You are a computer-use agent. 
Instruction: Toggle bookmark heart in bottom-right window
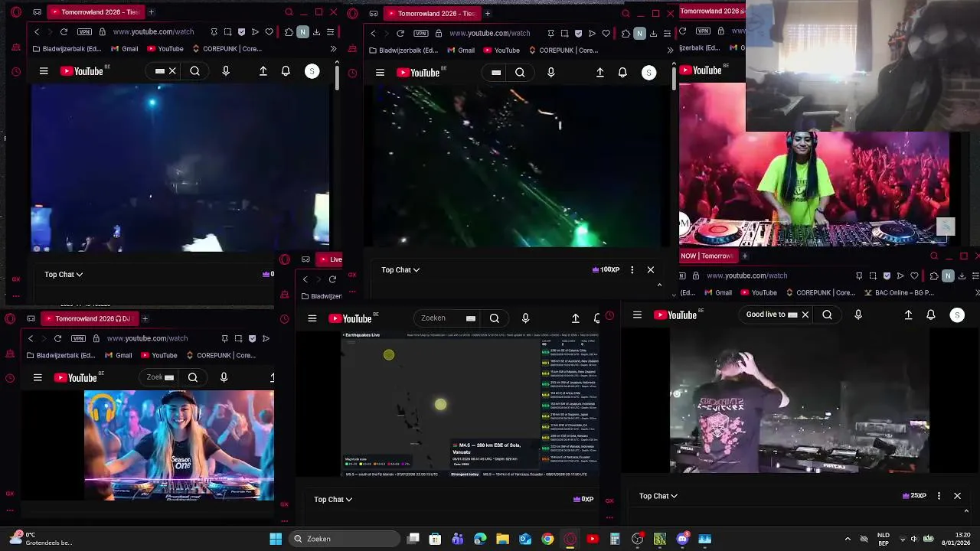click(x=914, y=275)
